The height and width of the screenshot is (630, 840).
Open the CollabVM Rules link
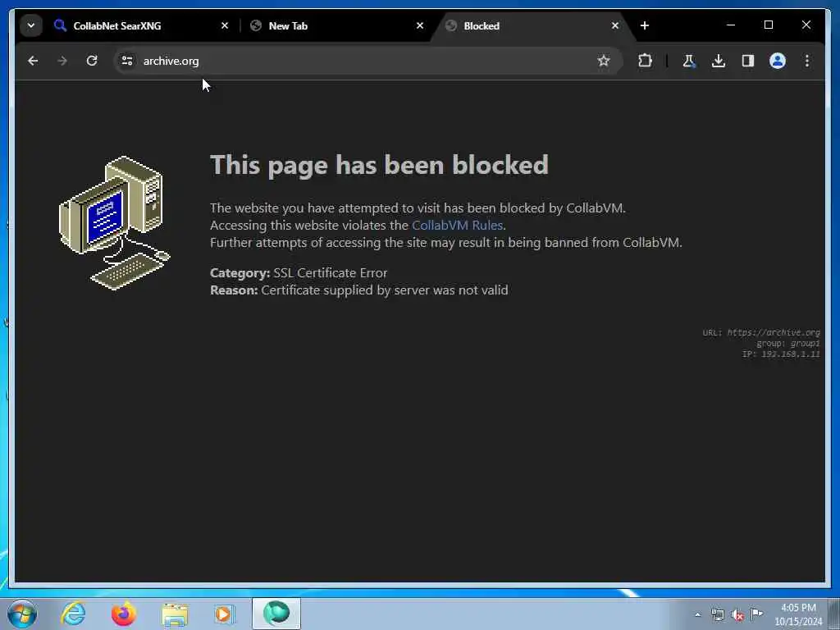[x=457, y=226]
